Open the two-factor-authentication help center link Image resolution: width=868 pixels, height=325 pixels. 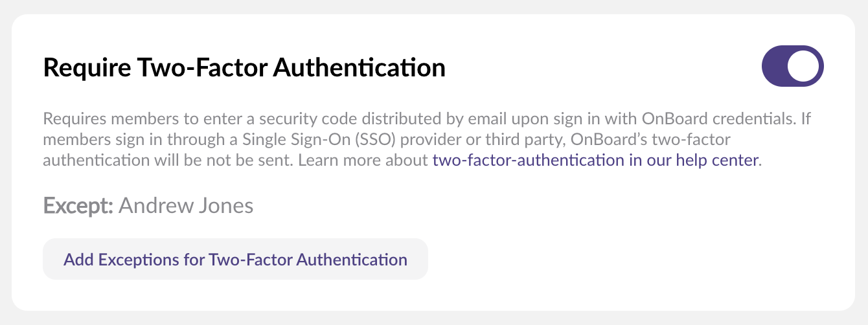point(595,161)
